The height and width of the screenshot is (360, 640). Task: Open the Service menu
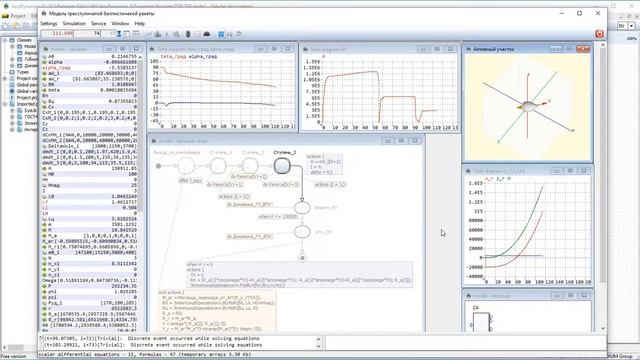pyautogui.click(x=98, y=24)
